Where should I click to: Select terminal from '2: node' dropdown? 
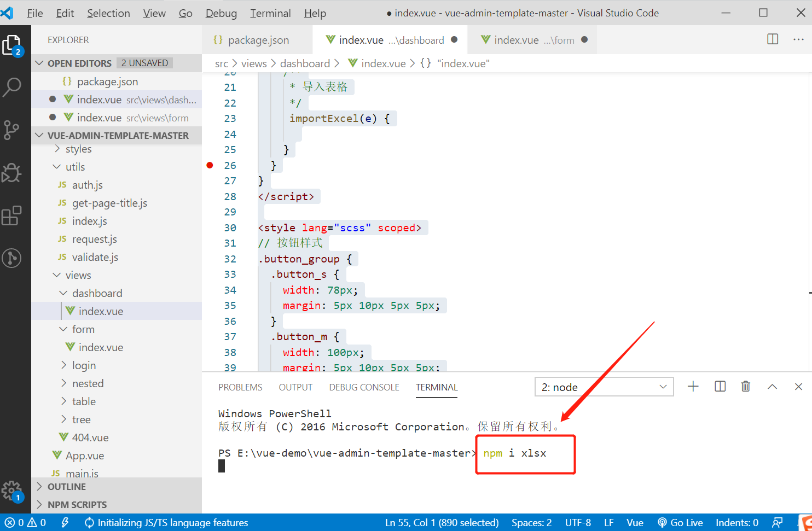604,387
